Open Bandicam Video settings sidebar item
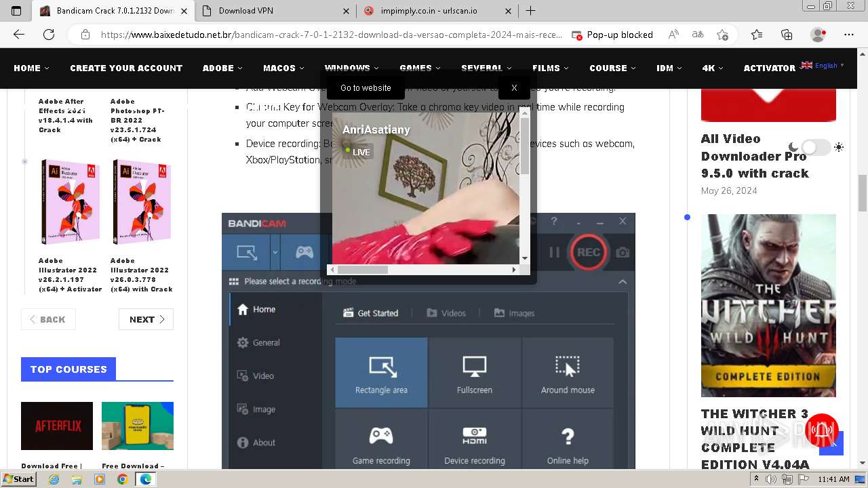The width and height of the screenshot is (868, 488). (256, 375)
